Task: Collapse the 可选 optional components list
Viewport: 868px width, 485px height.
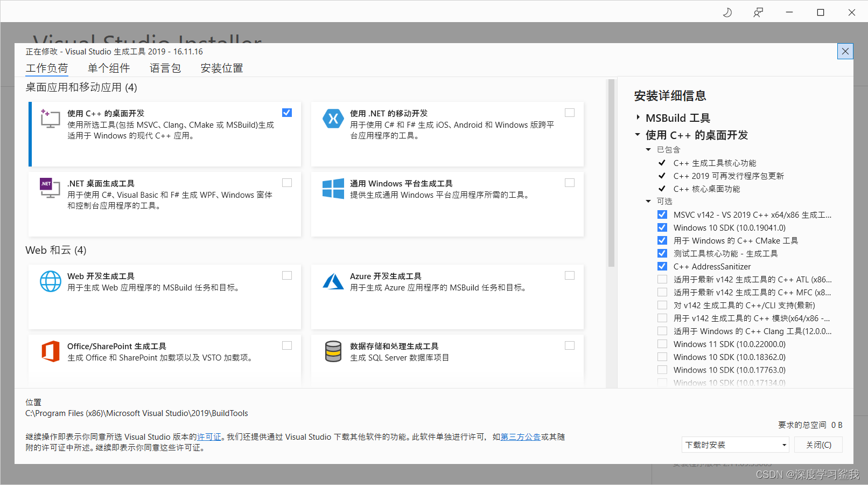Action: tap(648, 202)
